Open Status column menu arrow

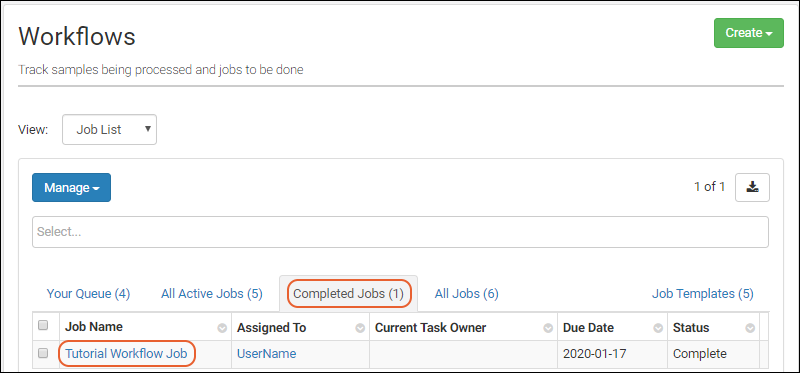(x=750, y=328)
